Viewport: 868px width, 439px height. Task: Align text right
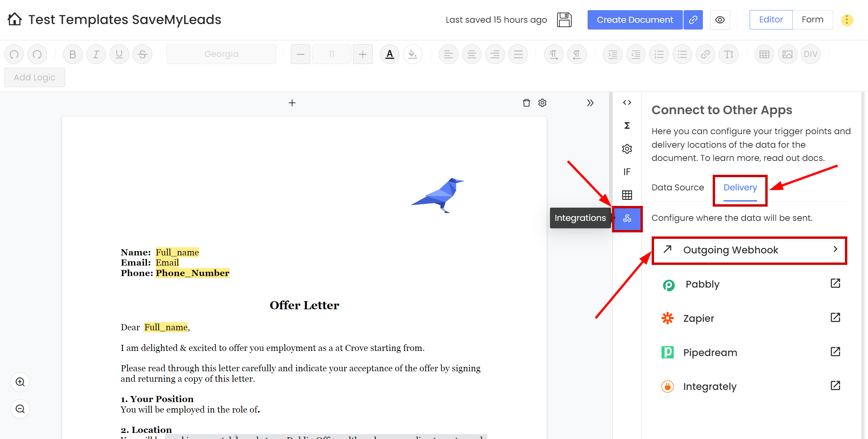tap(495, 54)
